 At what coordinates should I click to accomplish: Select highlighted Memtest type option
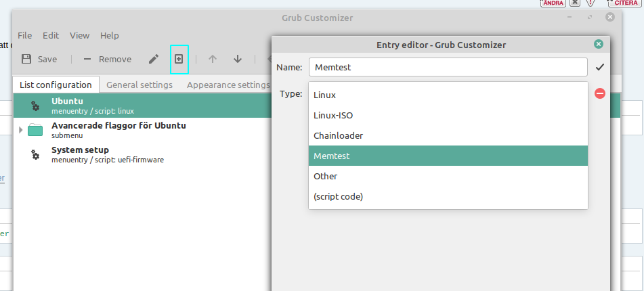448,156
